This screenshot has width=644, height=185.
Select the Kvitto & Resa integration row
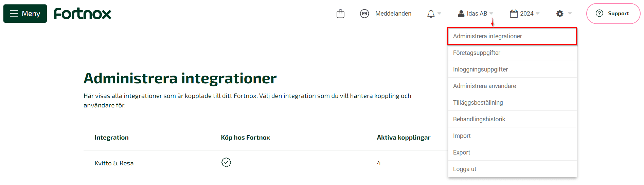click(x=266, y=163)
